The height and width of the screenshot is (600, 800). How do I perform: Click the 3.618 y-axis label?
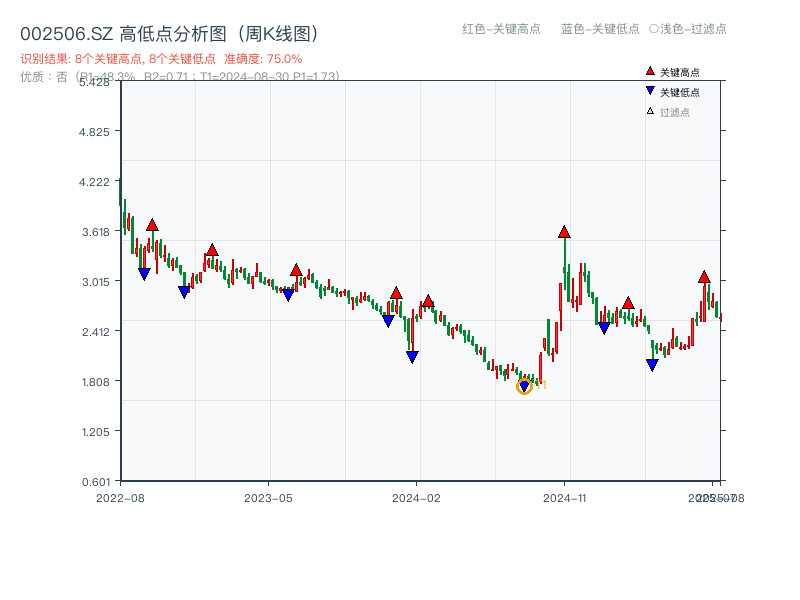click(95, 232)
